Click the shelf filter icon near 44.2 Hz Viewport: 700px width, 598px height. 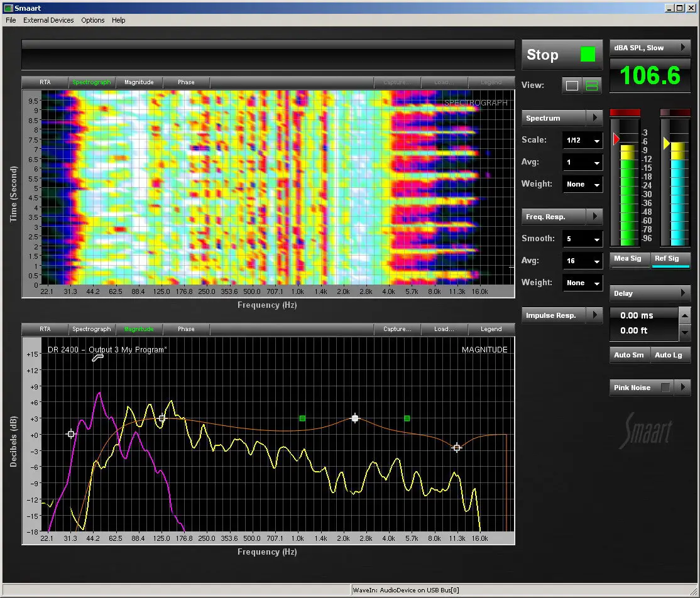(x=98, y=357)
